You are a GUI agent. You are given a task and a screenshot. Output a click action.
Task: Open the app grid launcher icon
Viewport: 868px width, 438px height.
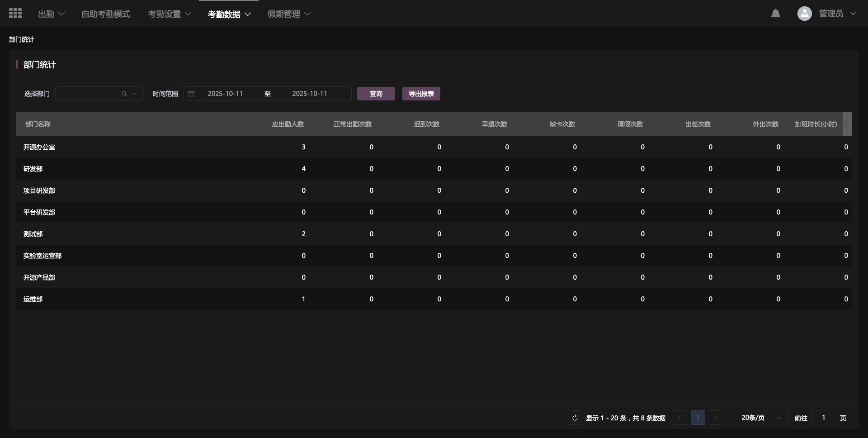click(15, 14)
